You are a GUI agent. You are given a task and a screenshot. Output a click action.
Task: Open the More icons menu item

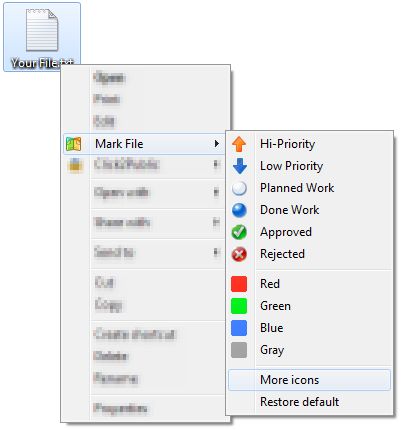(x=309, y=380)
